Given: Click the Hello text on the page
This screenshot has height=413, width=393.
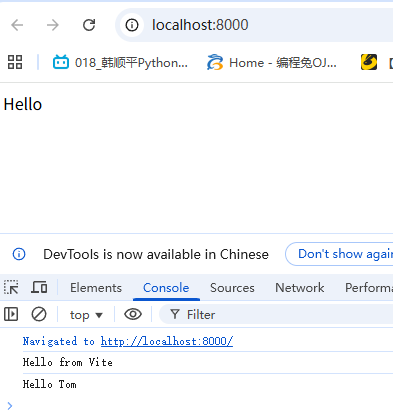Looking at the screenshot, I should tap(23, 104).
